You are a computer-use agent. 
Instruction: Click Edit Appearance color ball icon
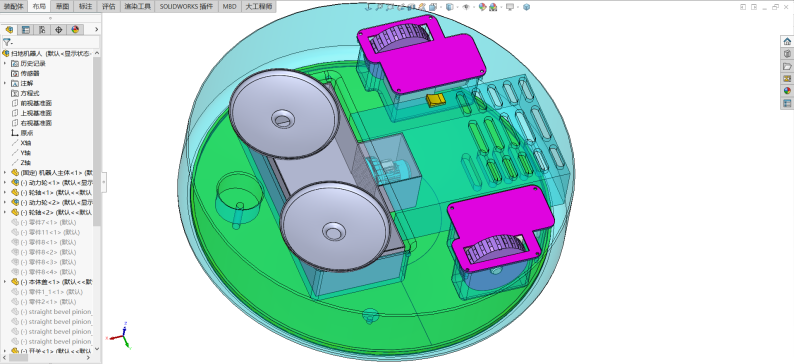(482, 7)
